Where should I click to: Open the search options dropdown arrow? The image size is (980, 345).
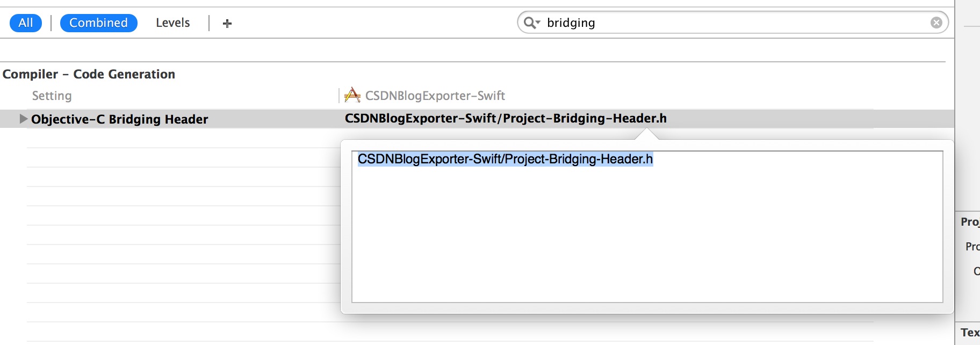point(538,23)
